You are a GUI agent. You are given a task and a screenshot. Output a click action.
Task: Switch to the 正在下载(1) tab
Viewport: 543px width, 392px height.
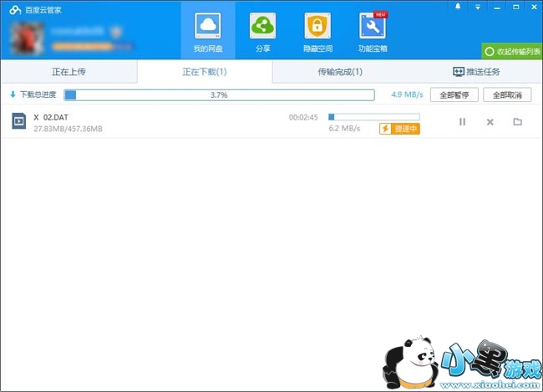coord(205,72)
